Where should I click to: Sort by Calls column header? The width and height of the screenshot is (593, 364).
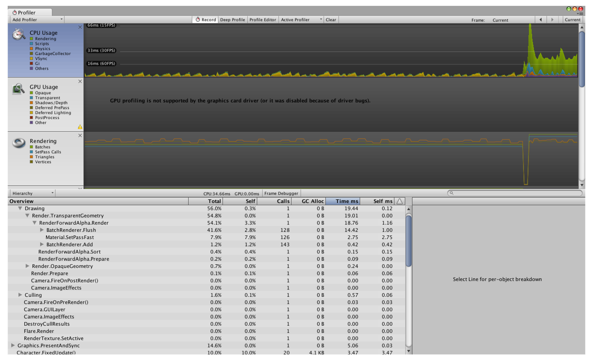[274, 201]
